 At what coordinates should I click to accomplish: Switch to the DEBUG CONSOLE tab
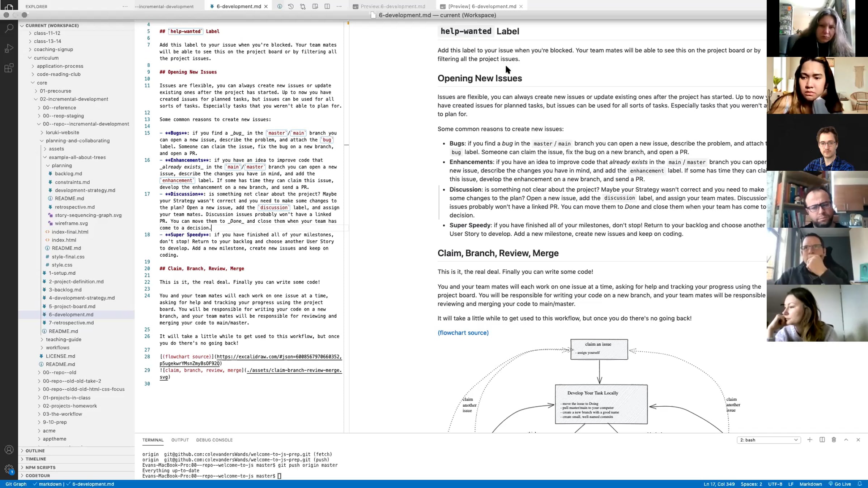tap(214, 440)
